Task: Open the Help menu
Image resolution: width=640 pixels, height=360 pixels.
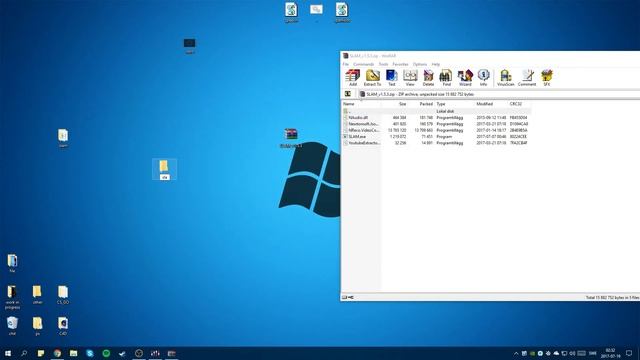Action: point(436,64)
